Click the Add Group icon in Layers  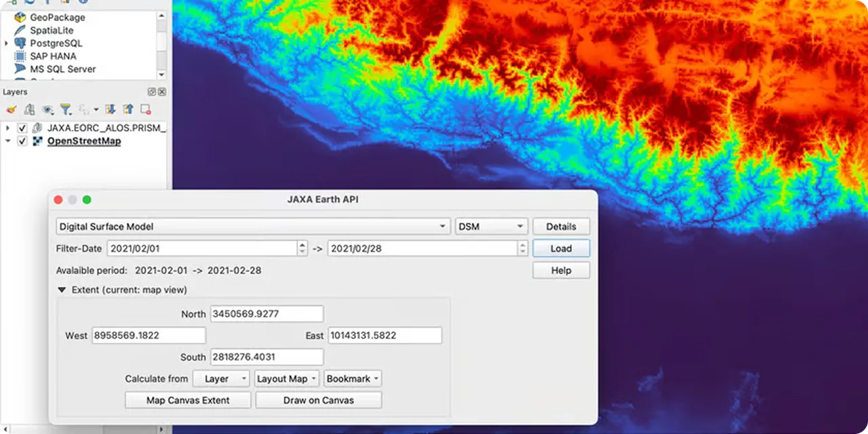[29, 109]
